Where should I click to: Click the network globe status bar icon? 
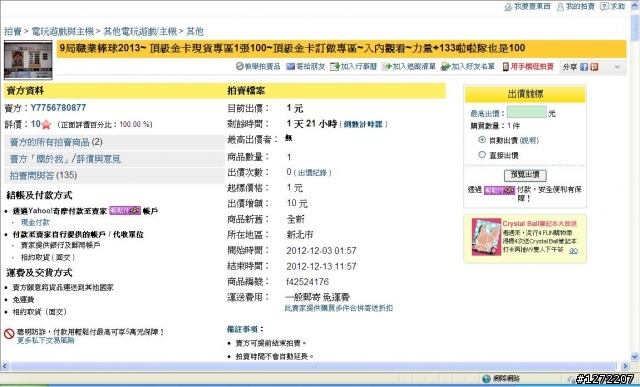(x=486, y=379)
